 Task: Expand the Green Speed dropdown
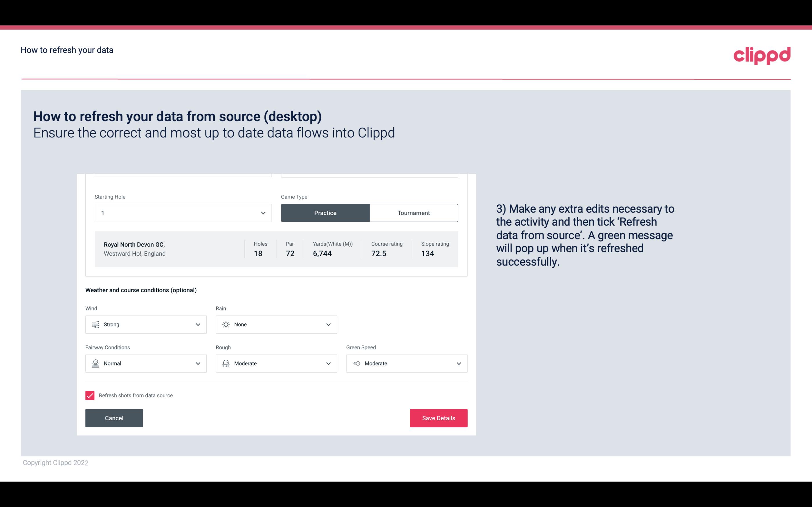click(459, 363)
